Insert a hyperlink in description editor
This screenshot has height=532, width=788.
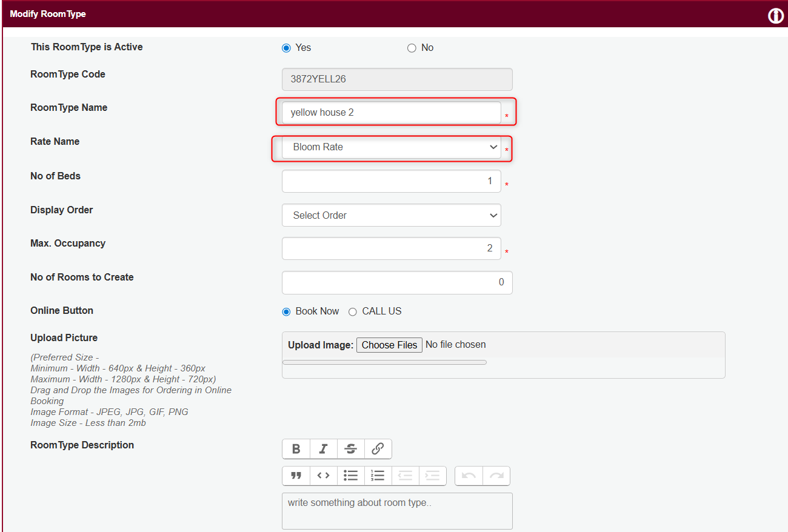click(378, 449)
